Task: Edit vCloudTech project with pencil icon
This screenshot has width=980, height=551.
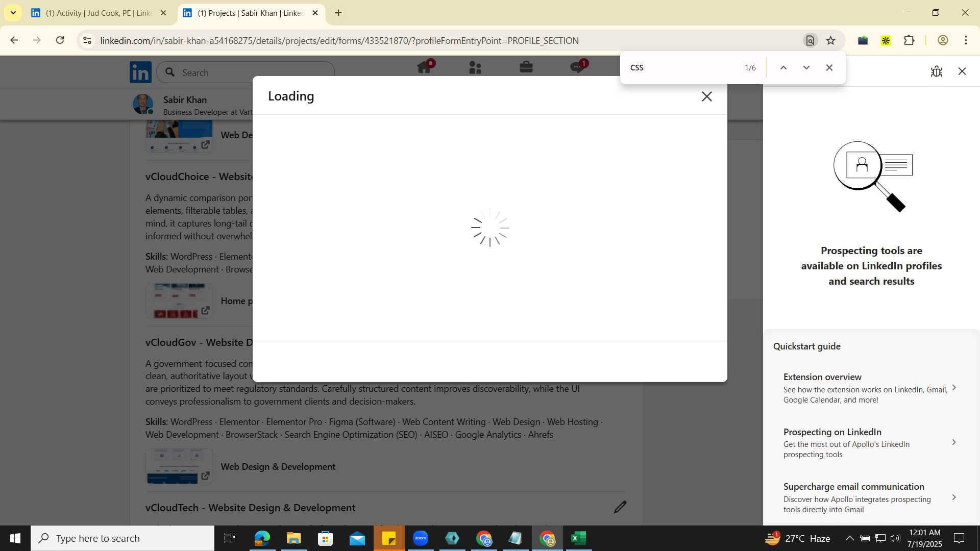Action: (x=620, y=507)
